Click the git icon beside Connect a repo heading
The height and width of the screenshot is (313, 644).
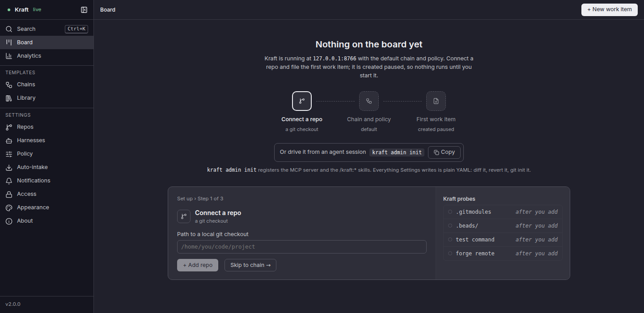tap(184, 216)
